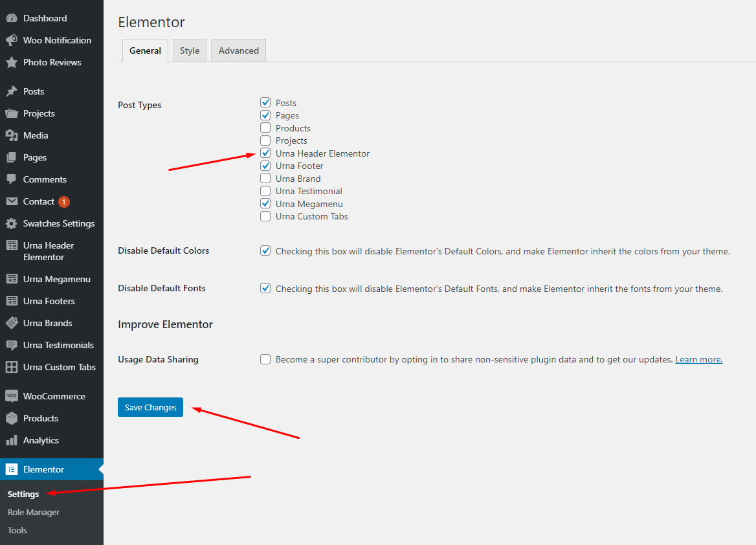756x545 pixels.
Task: Enable the Products post type checkbox
Action: (x=265, y=128)
